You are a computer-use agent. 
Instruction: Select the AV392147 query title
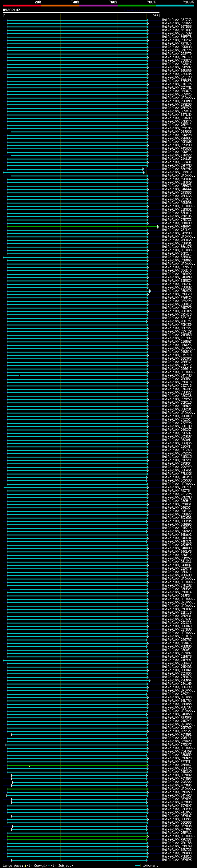coord(11,10)
